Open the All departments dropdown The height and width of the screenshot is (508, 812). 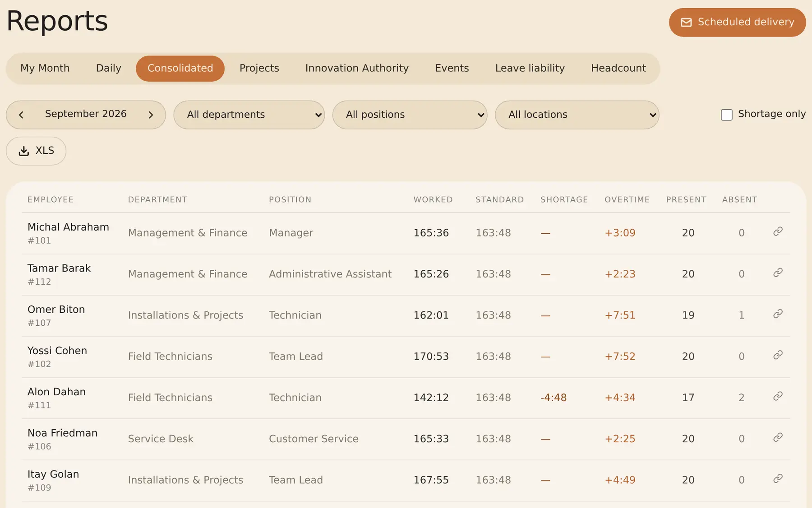coord(249,115)
